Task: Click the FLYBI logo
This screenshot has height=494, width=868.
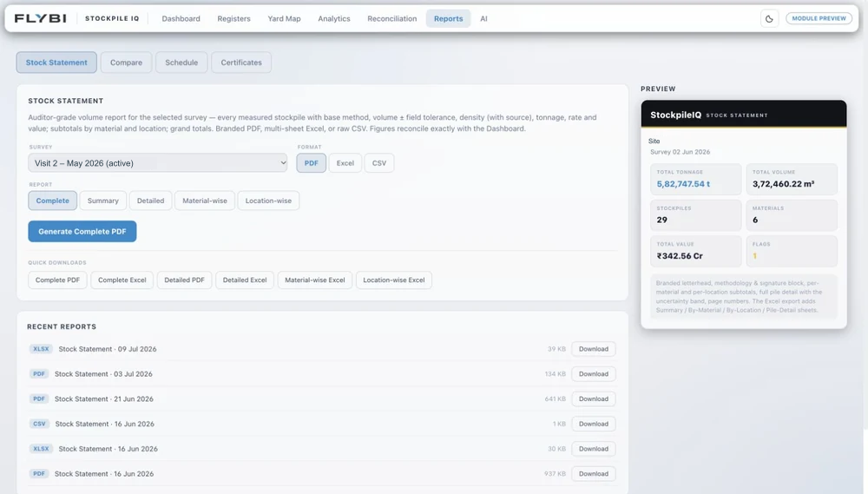Action: coord(41,18)
